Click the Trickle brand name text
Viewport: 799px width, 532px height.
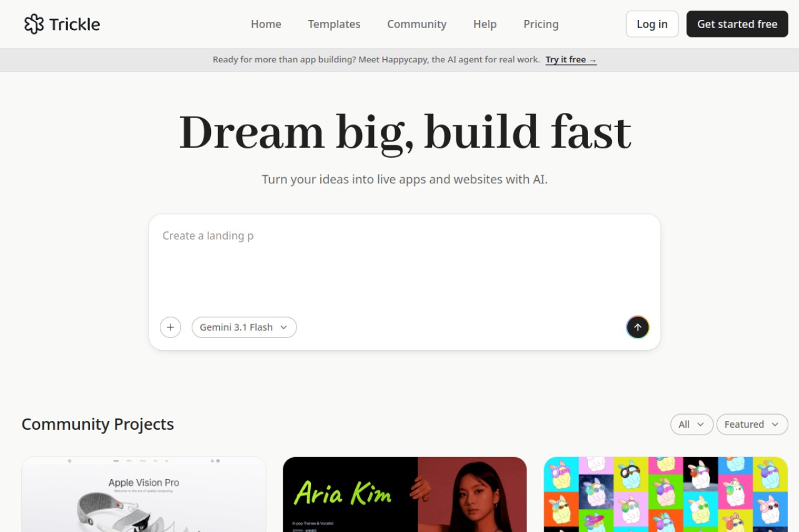click(x=74, y=24)
